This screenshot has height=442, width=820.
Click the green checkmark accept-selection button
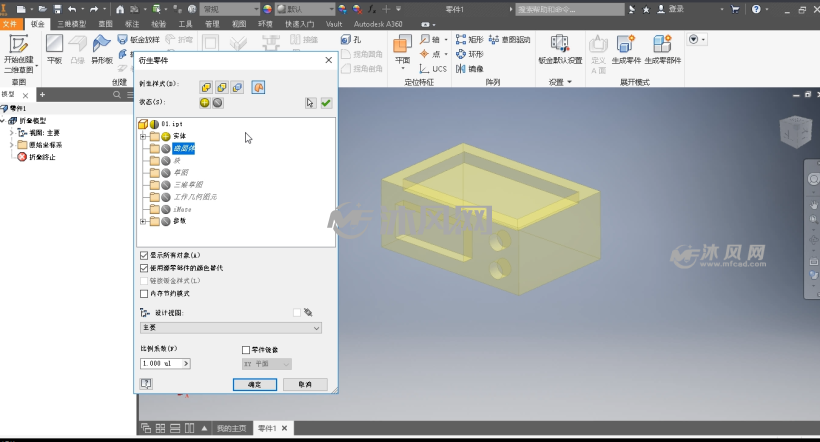click(326, 103)
